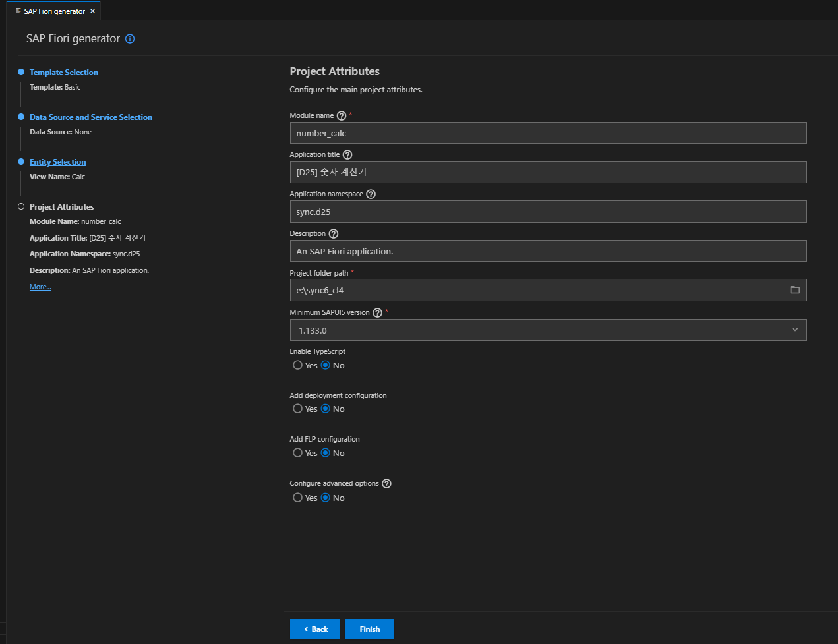
Task: Switch to SAP Fiori generator tab
Action: [55, 11]
